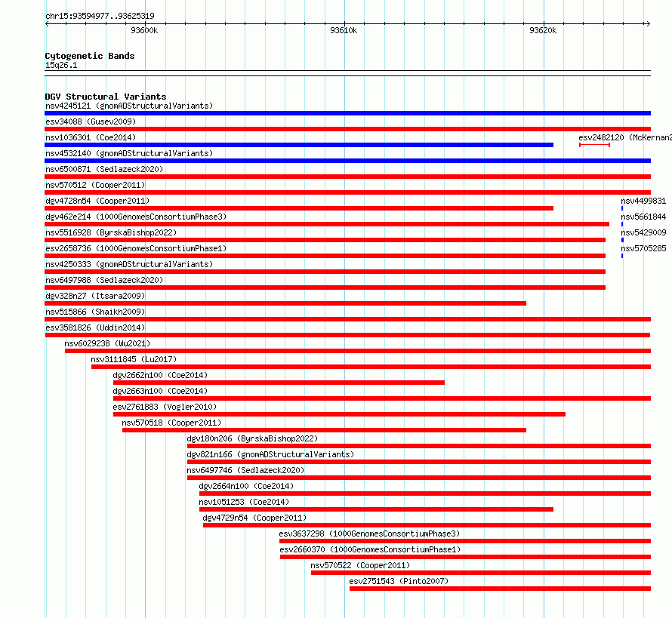Click the 15q26.1 band label

click(x=61, y=65)
